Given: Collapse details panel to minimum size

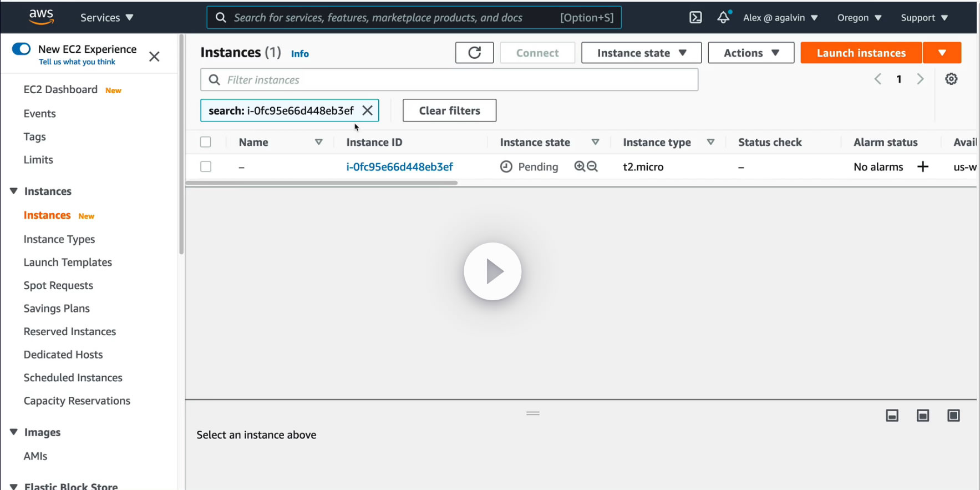Looking at the screenshot, I should click(892, 416).
